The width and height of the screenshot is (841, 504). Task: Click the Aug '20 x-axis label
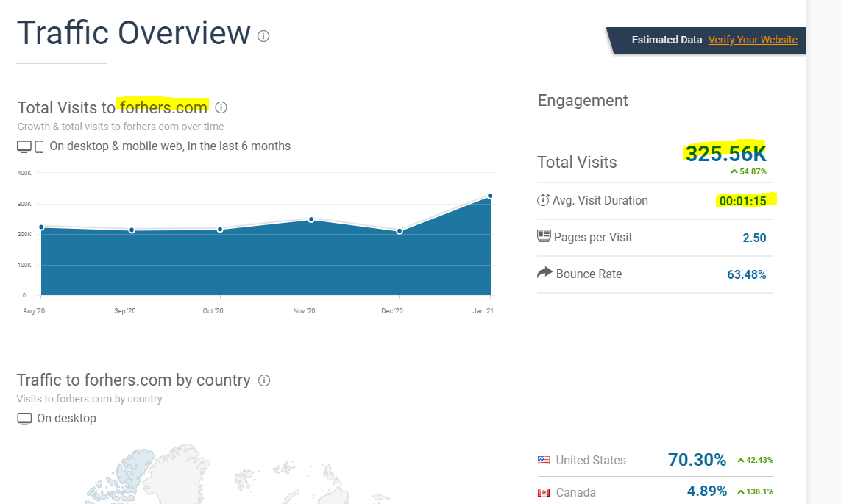point(34,311)
